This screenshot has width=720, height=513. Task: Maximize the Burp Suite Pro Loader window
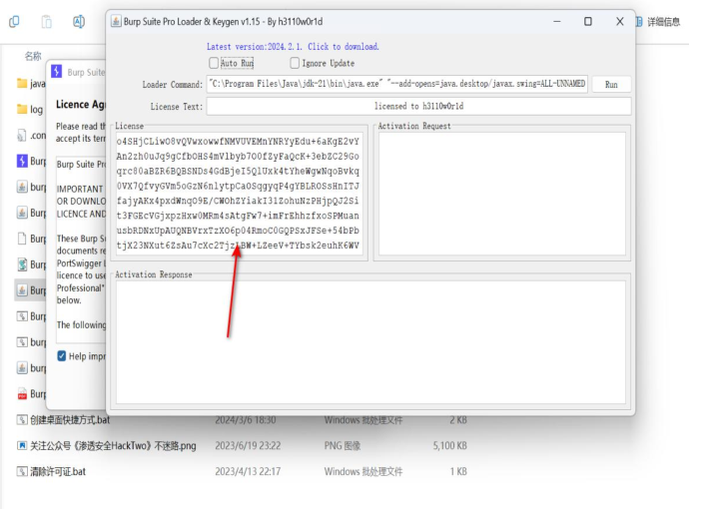point(588,22)
